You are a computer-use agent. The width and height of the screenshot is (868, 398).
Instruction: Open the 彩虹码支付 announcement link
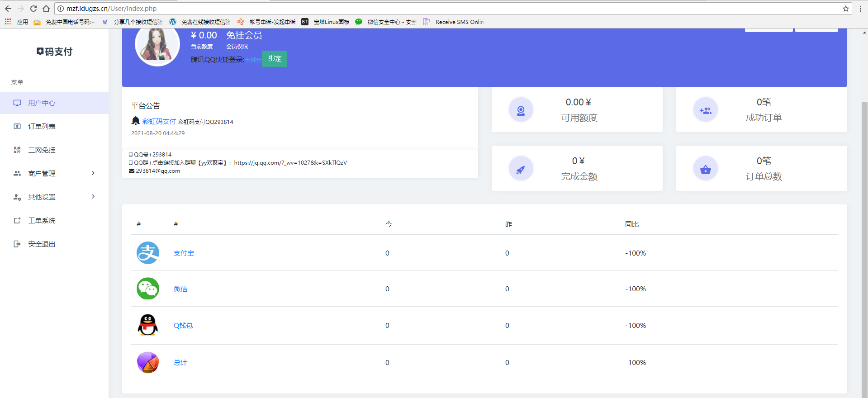point(159,121)
